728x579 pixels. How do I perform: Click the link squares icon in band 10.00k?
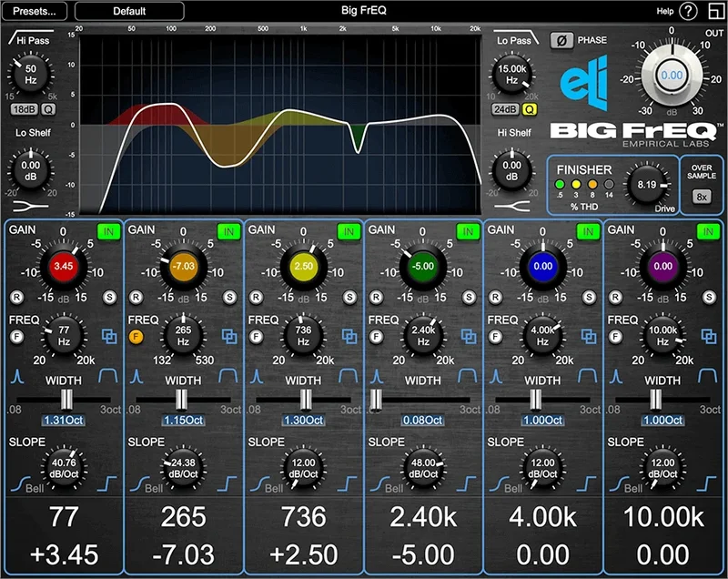click(709, 336)
